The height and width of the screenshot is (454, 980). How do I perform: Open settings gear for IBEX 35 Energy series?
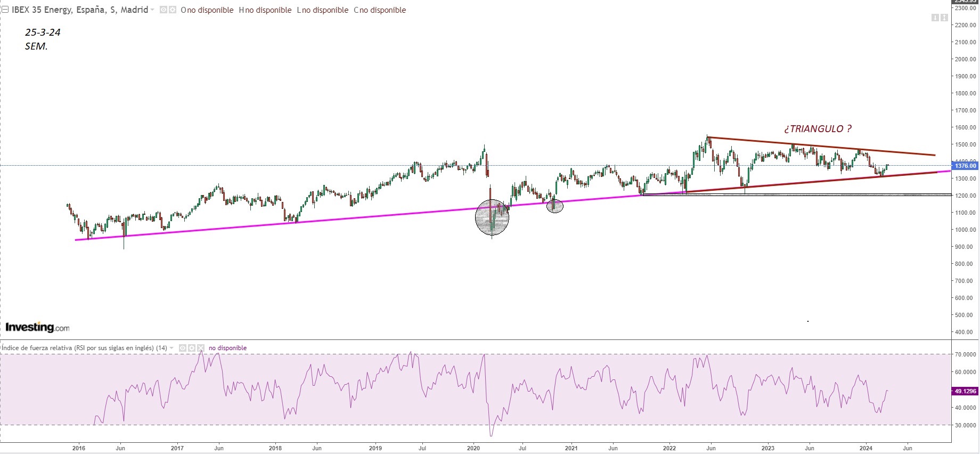(x=173, y=10)
